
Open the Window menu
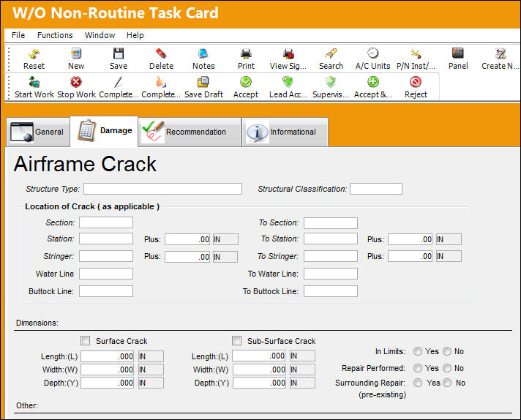click(100, 35)
